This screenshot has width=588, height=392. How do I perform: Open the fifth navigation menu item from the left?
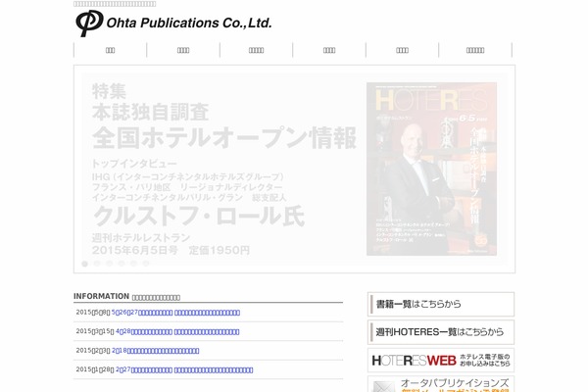pyautogui.click(x=402, y=50)
